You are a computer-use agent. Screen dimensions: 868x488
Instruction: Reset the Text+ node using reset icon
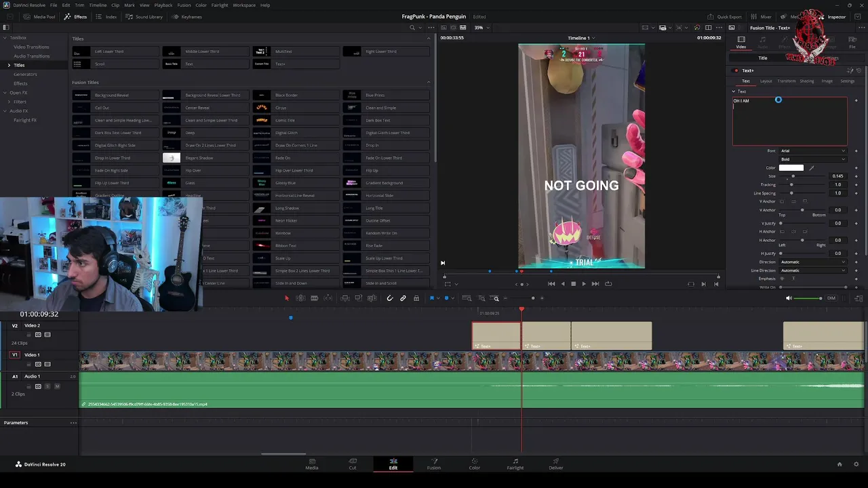(859, 70)
